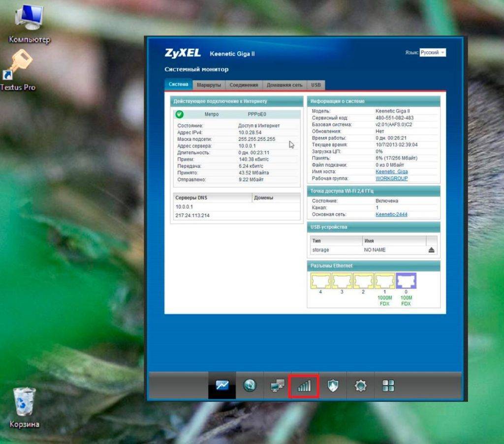Click the WORKGROUP link

pyautogui.click(x=391, y=178)
